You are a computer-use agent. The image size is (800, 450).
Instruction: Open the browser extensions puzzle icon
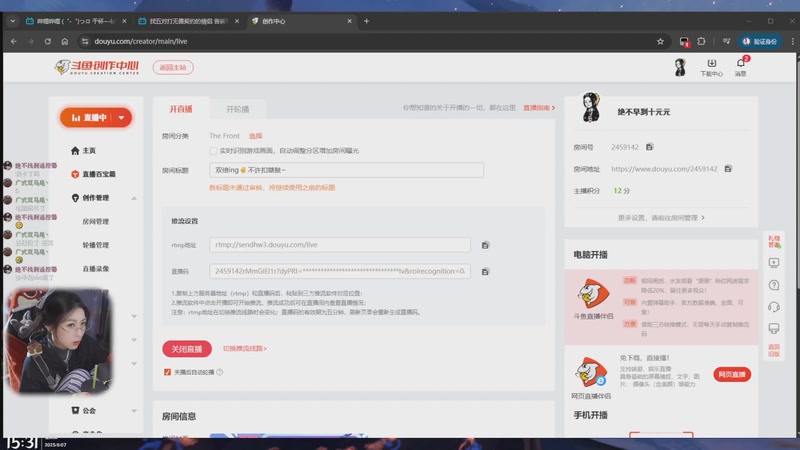pyautogui.click(x=702, y=41)
